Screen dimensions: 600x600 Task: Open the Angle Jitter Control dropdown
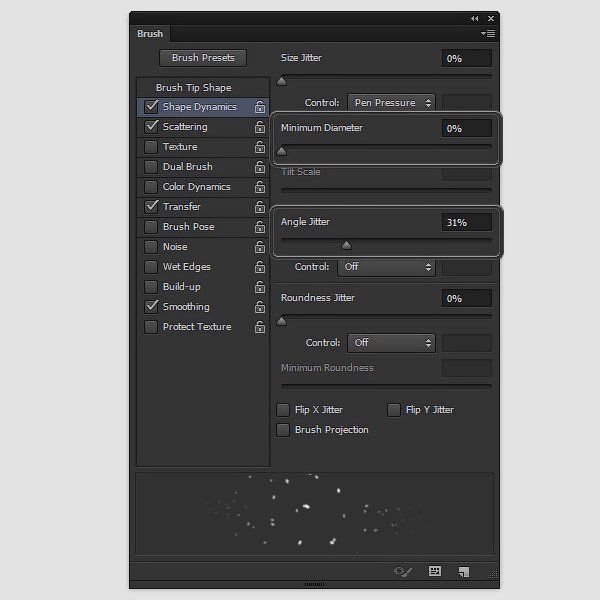(386, 267)
